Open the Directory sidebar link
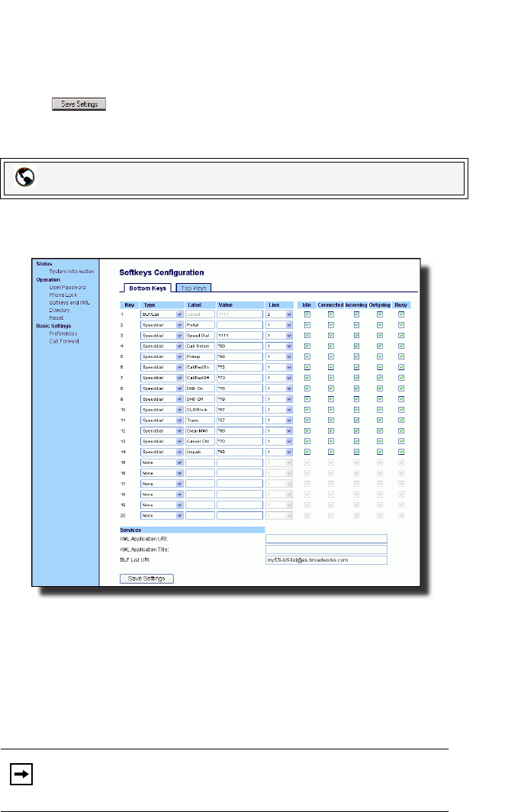Screen dimensions: 521x812 point(59,310)
